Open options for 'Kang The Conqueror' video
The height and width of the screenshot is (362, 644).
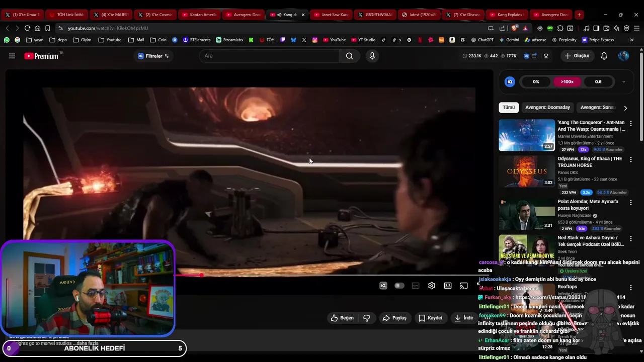631,123
